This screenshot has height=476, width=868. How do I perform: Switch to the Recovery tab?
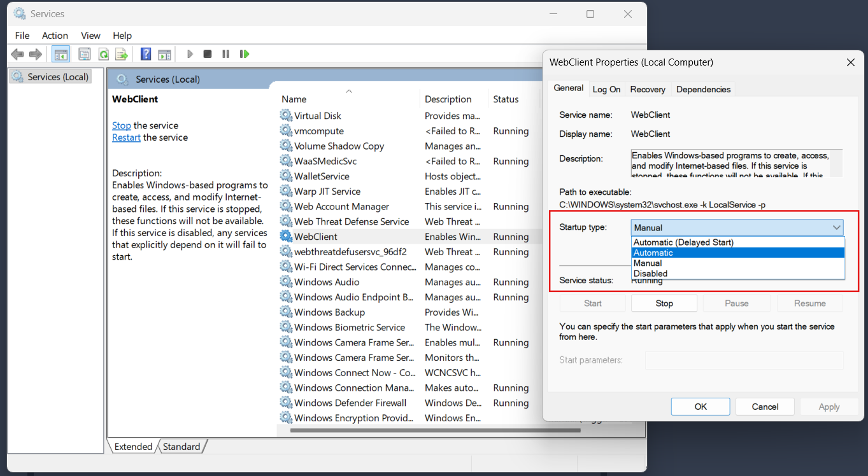(648, 90)
